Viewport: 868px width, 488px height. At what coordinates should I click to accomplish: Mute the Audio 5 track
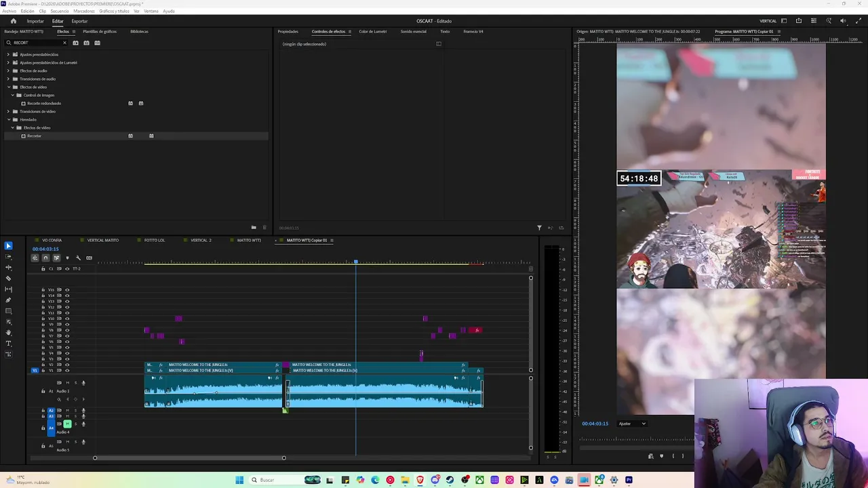tap(67, 442)
